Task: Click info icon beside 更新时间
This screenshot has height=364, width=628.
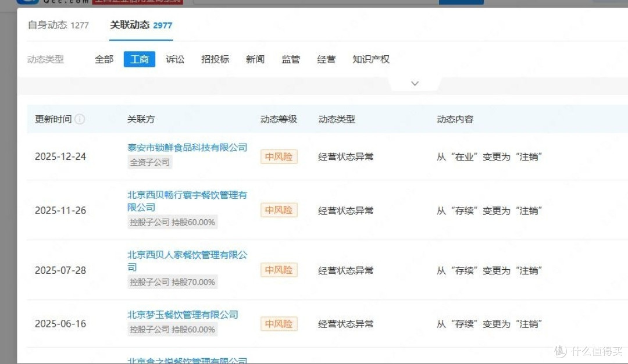Action: [x=80, y=119]
